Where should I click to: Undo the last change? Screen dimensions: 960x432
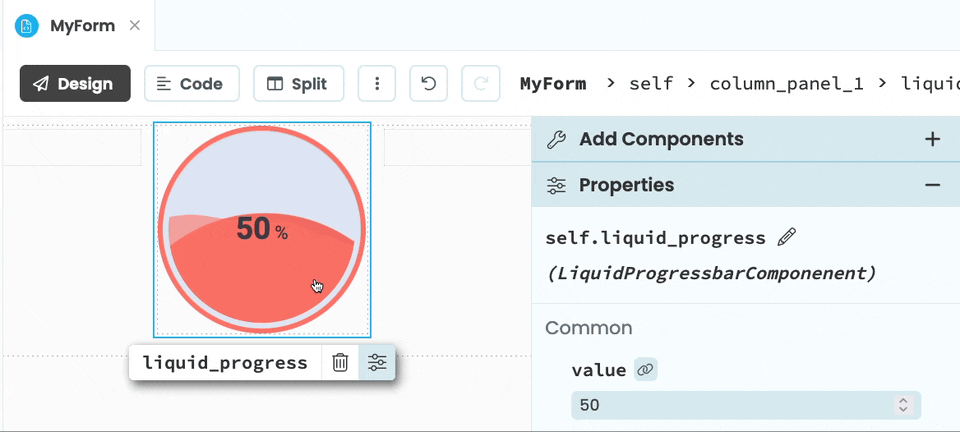[x=429, y=84]
